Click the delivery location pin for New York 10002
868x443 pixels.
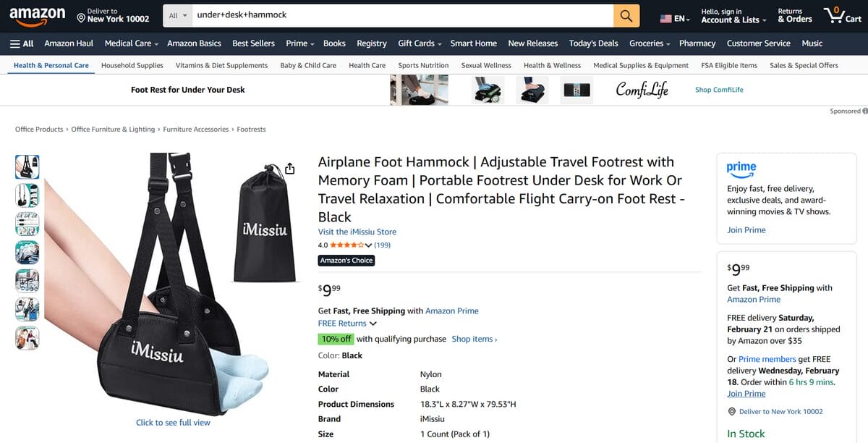point(732,411)
